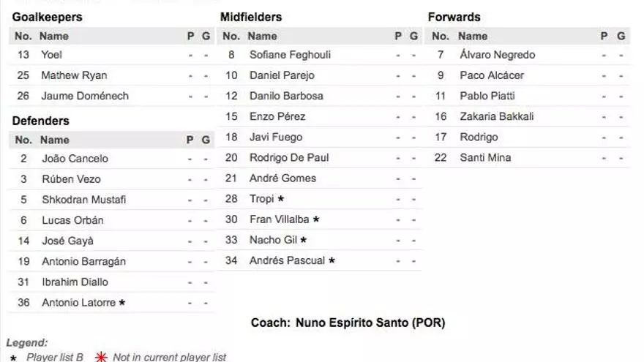This screenshot has width=644, height=362.
Task: Open player Álvaro Negredo
Action: tap(497, 55)
